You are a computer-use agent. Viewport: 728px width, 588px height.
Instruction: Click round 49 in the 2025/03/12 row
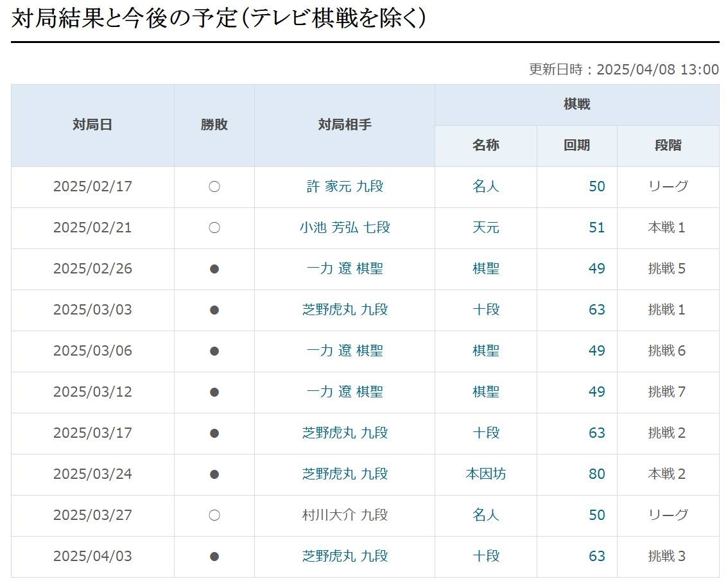[596, 392]
